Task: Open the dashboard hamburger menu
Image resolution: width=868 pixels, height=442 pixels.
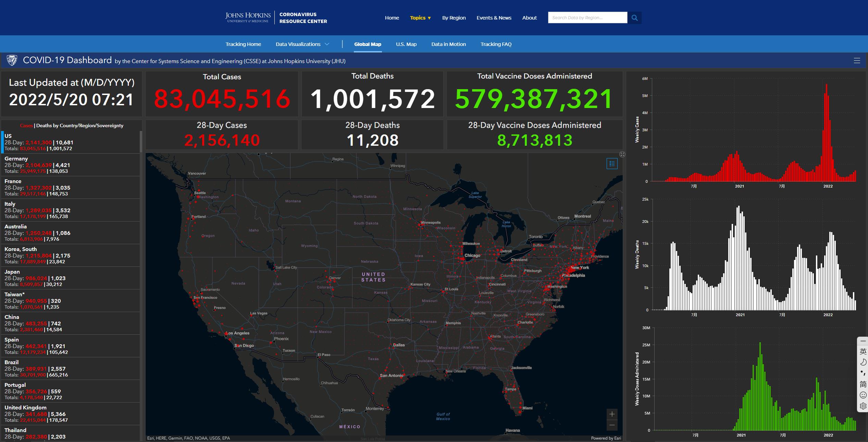Action: coord(857,61)
